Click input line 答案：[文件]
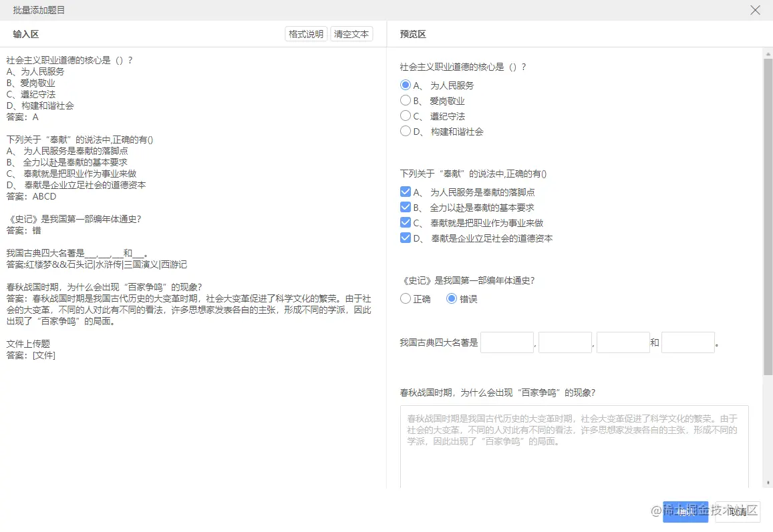This screenshot has width=773, height=532. point(31,354)
